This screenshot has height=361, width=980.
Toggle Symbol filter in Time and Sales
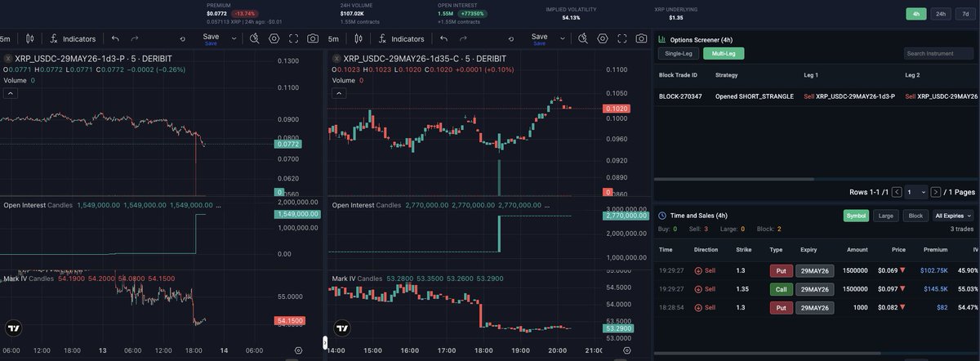[856, 216]
